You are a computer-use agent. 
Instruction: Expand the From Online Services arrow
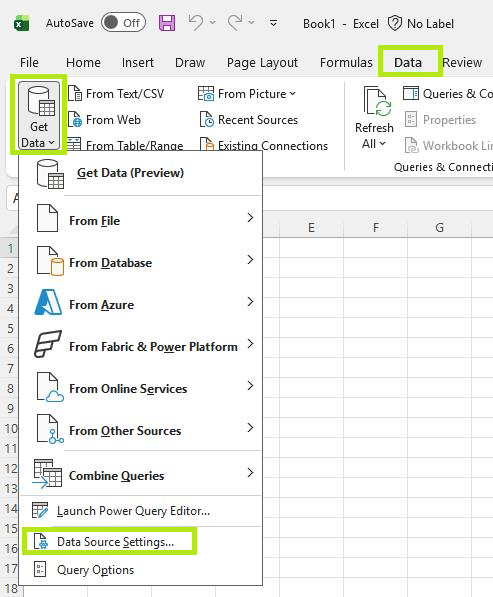click(250, 386)
